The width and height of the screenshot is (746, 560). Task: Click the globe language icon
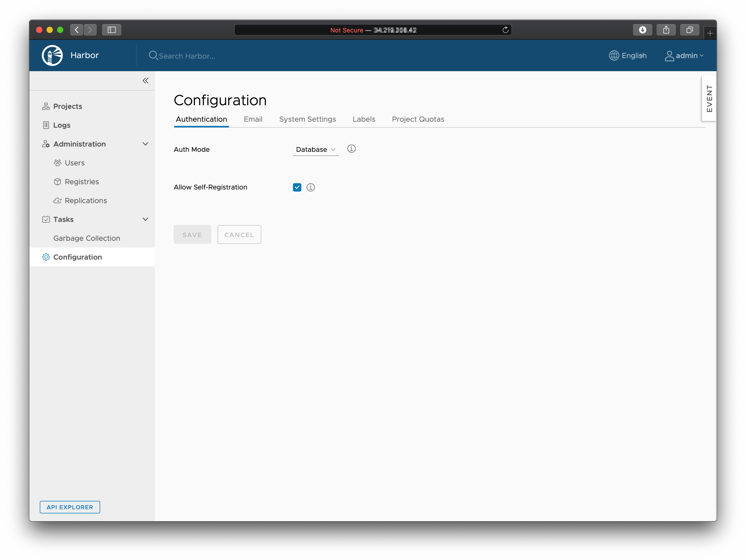pos(614,56)
